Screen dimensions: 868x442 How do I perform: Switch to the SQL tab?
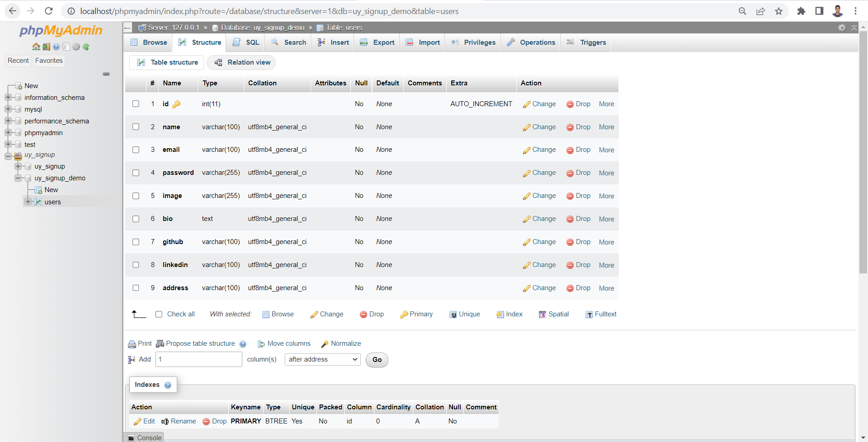245,42
